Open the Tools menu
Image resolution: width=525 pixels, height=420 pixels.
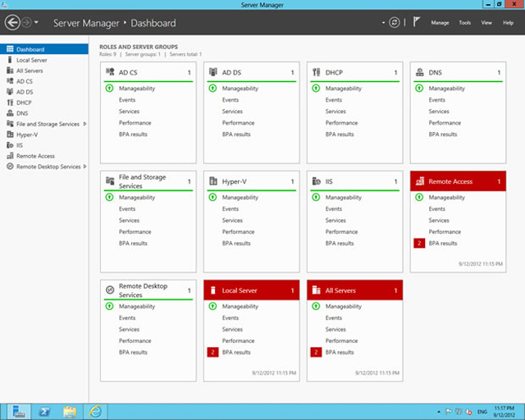coord(465,23)
